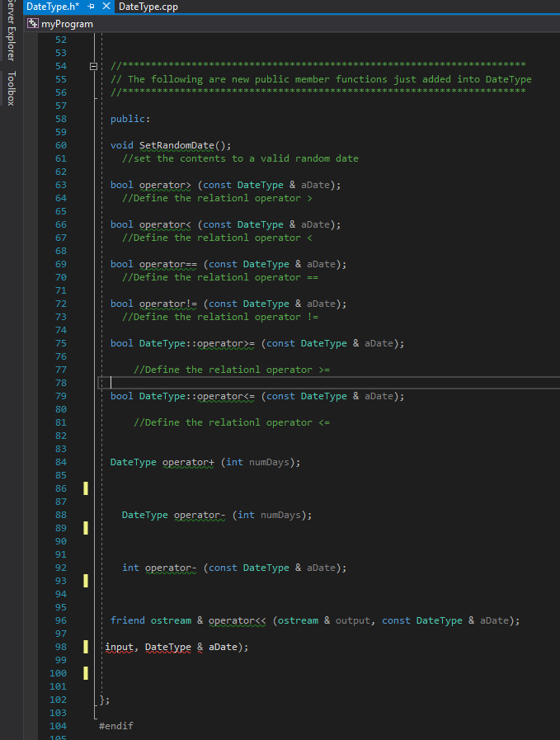
Task: Click line number 100 in the gutter
Action: pyautogui.click(x=58, y=673)
